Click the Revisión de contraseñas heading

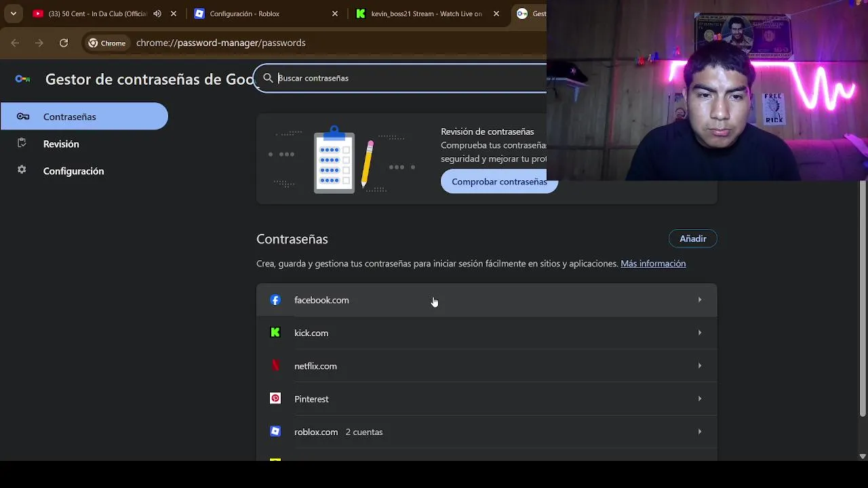click(488, 131)
